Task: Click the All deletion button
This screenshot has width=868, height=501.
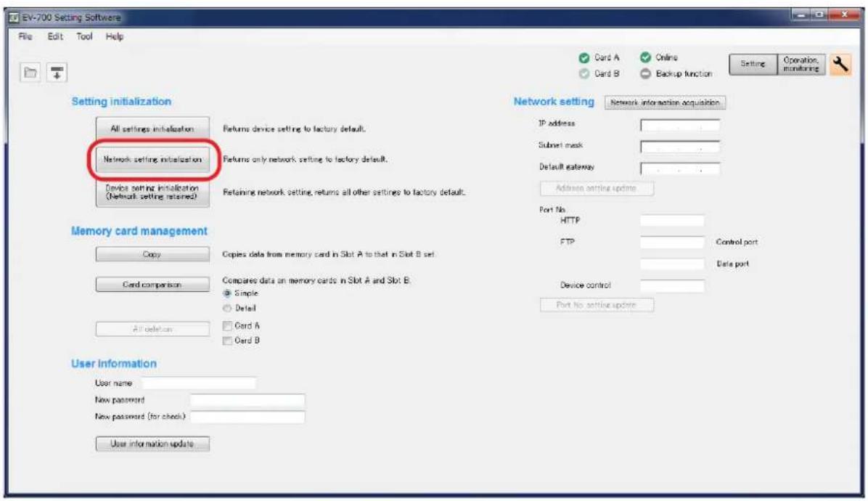Action: (x=152, y=329)
